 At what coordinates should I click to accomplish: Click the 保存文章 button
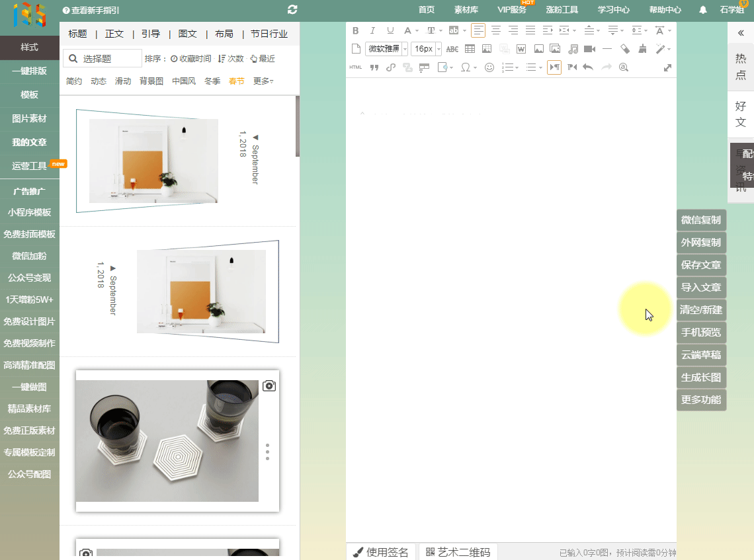701,265
